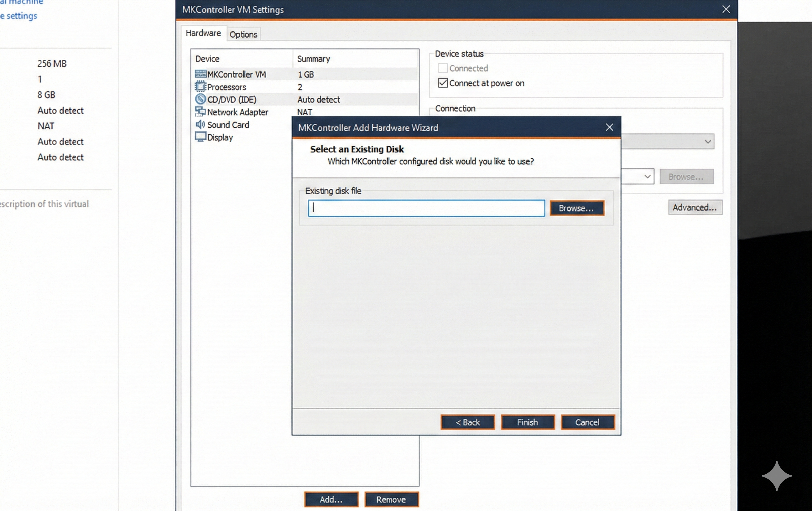Click the Gemini sparkle icon bottom right
The image size is (812, 511).
(777, 476)
